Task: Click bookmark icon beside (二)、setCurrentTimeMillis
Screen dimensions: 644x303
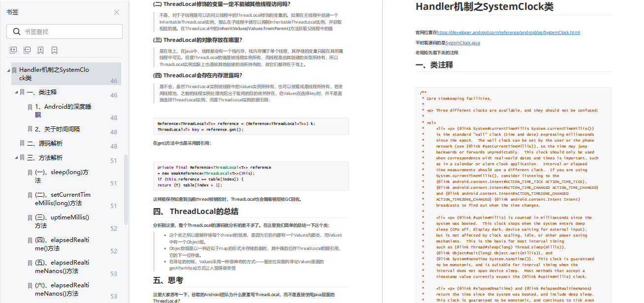Action: tap(30, 195)
